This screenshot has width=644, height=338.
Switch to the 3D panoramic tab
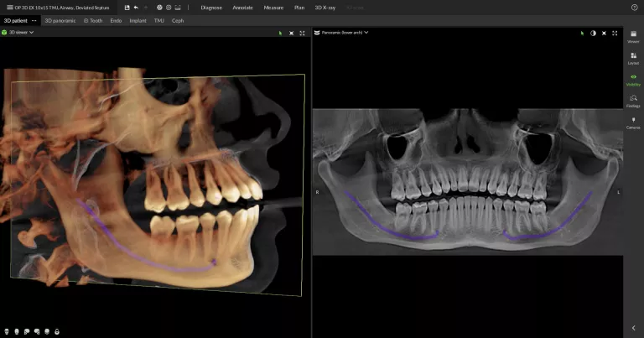tap(60, 20)
